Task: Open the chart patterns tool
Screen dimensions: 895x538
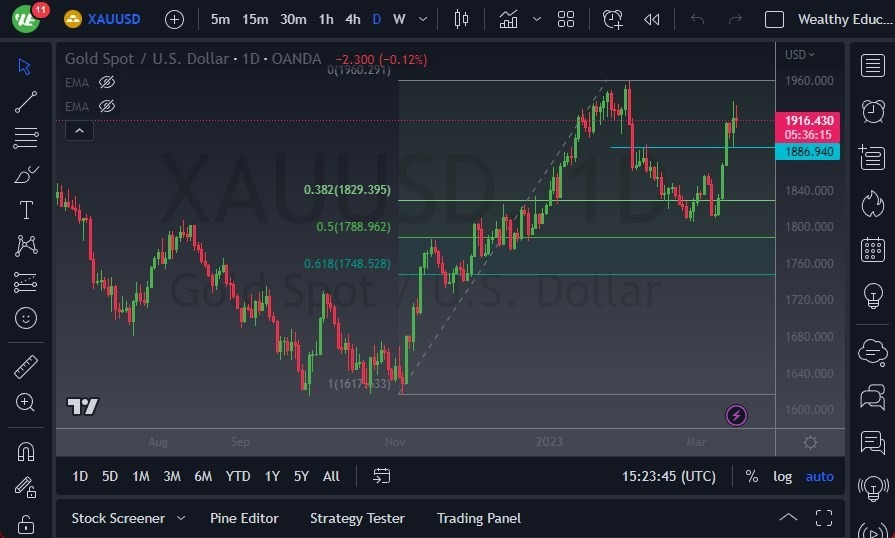Action: [x=26, y=245]
